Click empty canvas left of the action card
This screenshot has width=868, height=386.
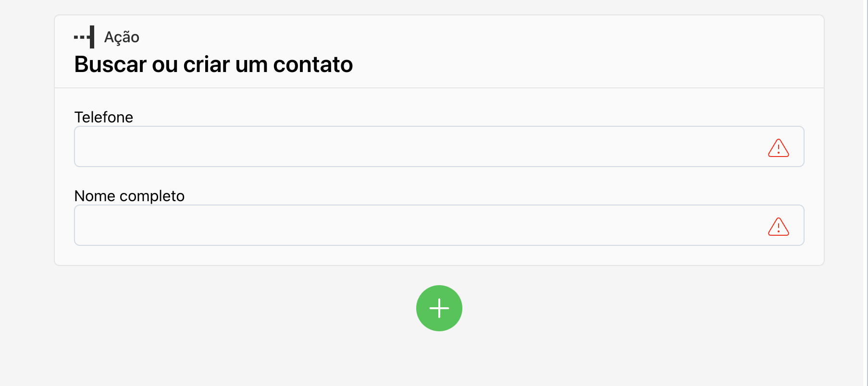pos(27,144)
